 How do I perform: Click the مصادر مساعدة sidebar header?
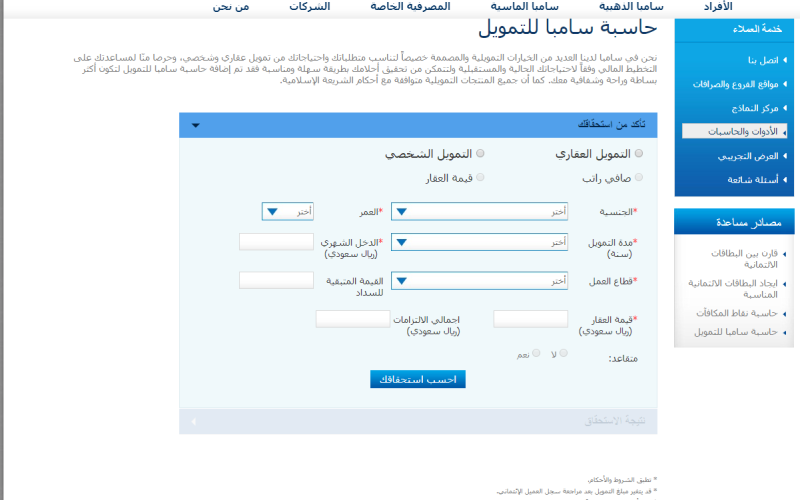(734, 222)
